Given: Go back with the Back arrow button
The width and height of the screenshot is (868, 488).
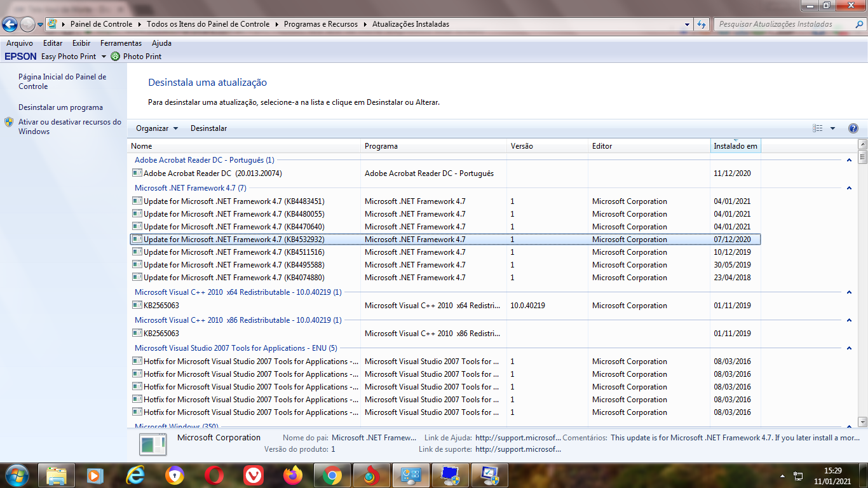Looking at the screenshot, I should click(x=10, y=24).
